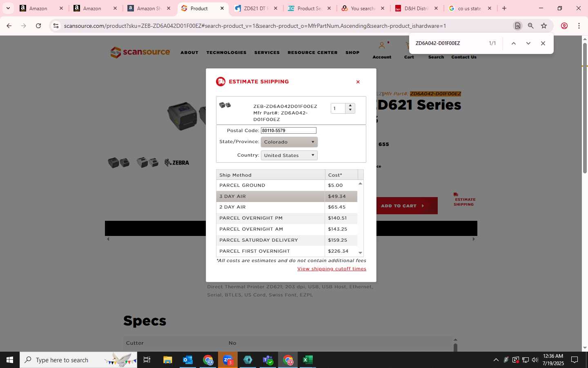Switch to the D&H Distributing tab

tap(416, 8)
